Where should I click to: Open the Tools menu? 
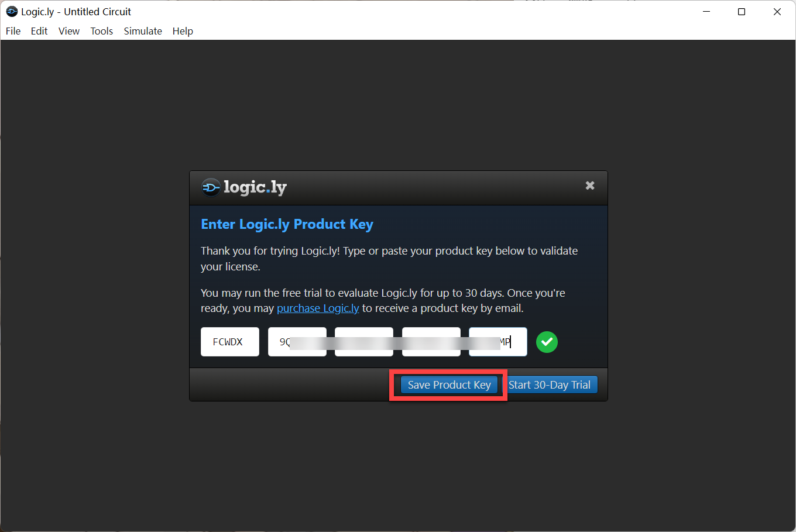[x=101, y=31]
